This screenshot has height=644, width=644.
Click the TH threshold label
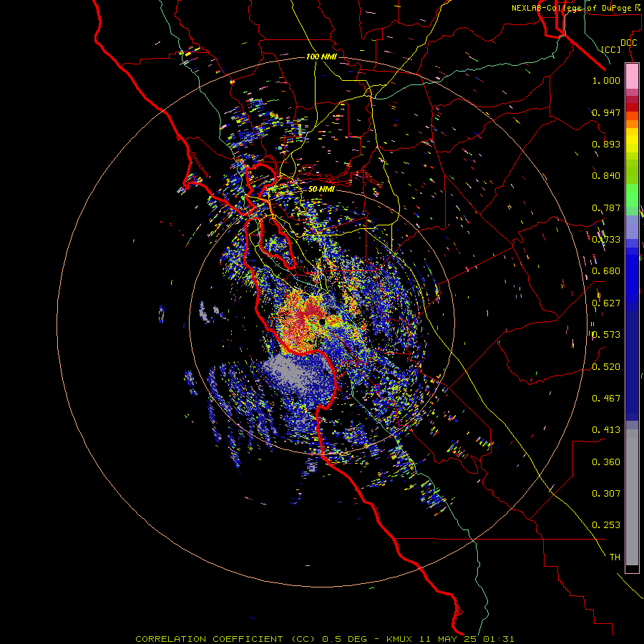(615, 557)
